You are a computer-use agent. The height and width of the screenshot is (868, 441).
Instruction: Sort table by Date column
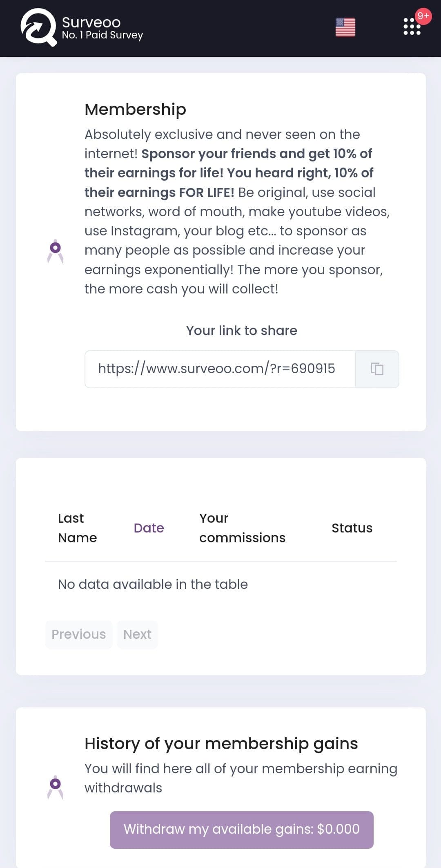click(149, 528)
